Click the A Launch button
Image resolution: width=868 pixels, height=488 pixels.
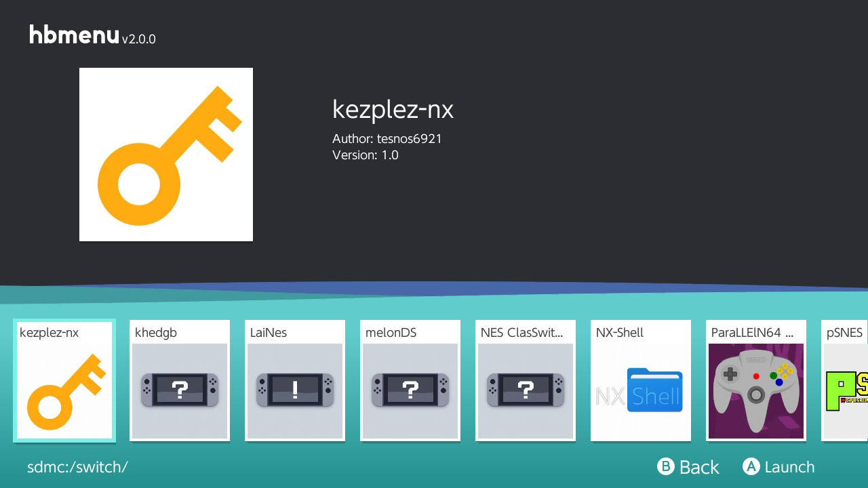tap(778, 467)
